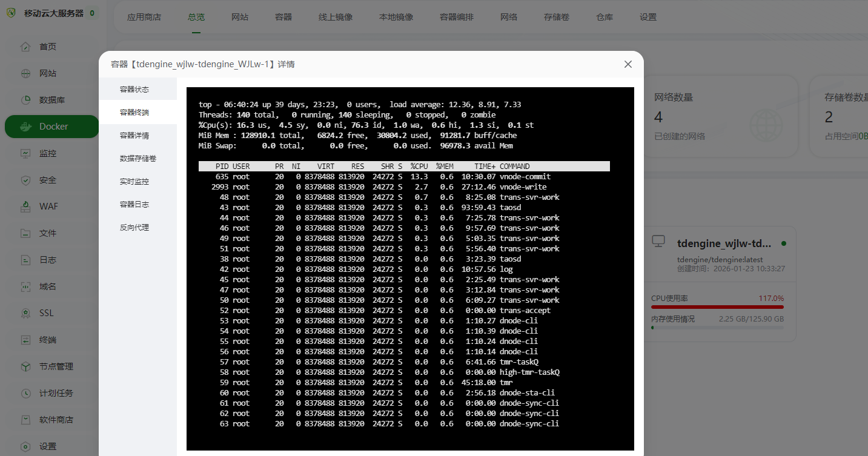The height and width of the screenshot is (456, 868).
Task: Open the 反向代理 section
Action: [134, 228]
